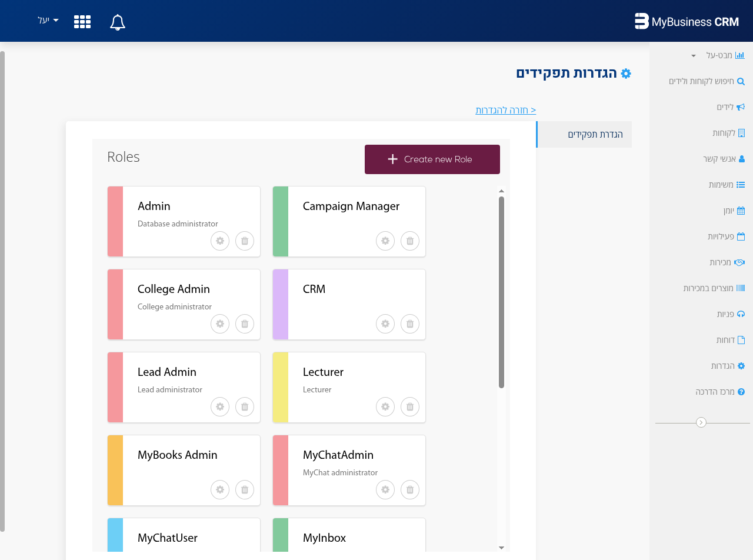753x560 pixels.
Task: Expand the יעל user dropdown
Action: [48, 21]
